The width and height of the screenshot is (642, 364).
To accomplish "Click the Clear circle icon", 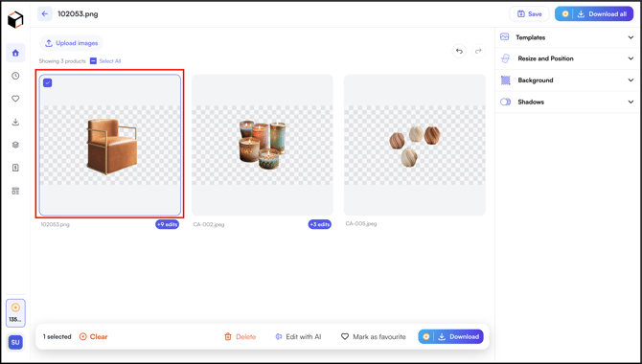I will [82, 336].
